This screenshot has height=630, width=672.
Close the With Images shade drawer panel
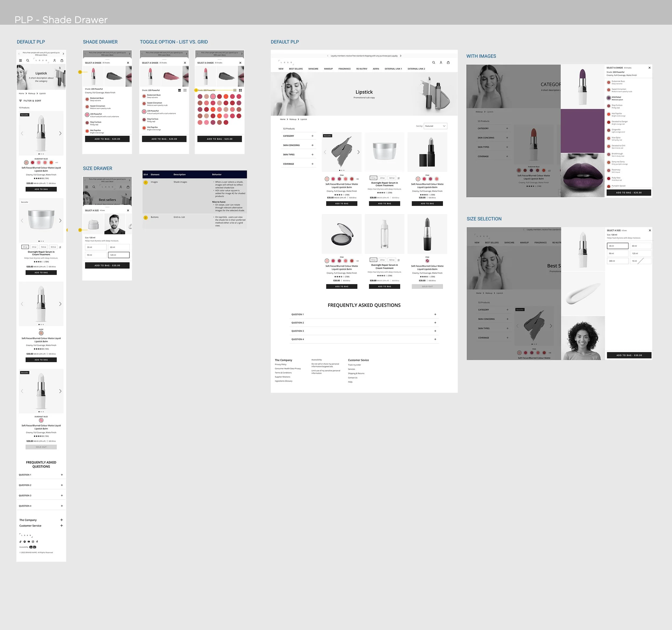(x=649, y=68)
